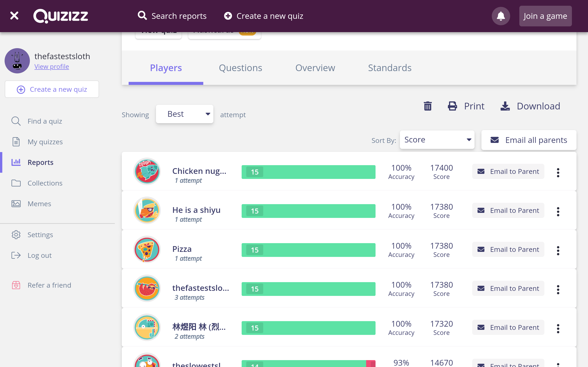Click the Email all parents envelope icon

pyautogui.click(x=494, y=139)
